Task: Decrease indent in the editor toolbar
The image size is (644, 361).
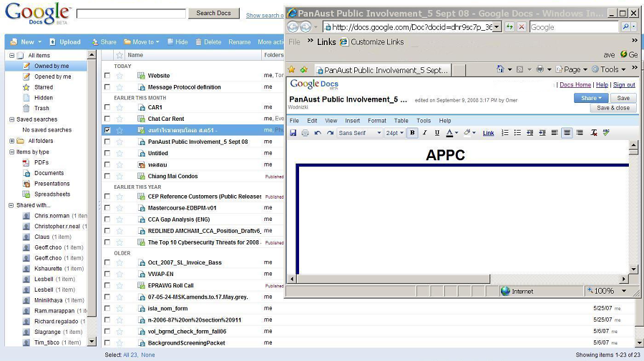Action: [x=530, y=133]
